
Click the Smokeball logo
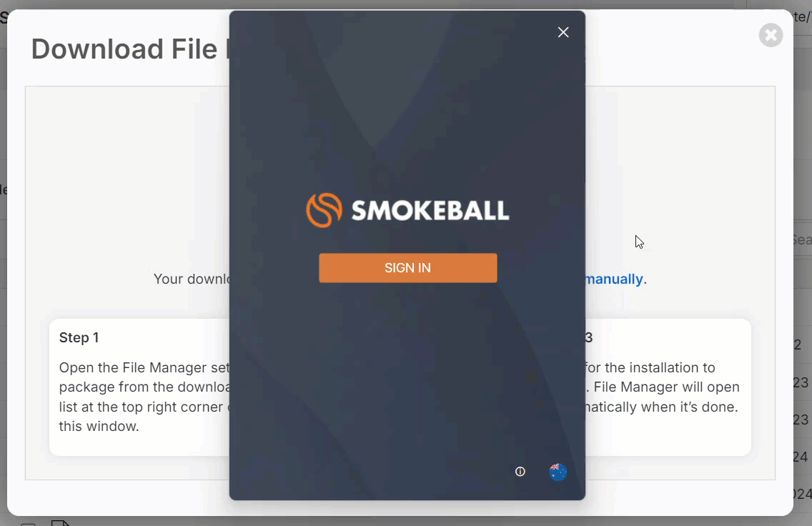pyautogui.click(x=407, y=210)
